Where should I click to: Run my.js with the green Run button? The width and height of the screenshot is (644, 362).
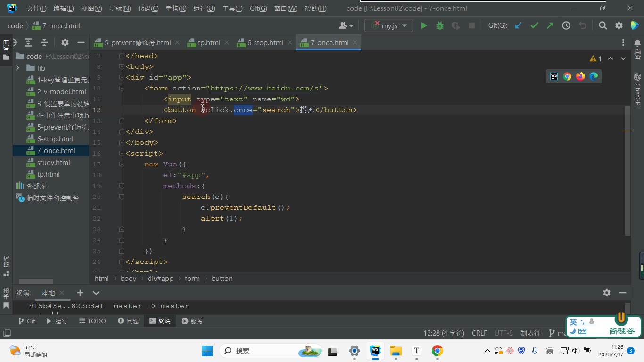click(x=424, y=26)
